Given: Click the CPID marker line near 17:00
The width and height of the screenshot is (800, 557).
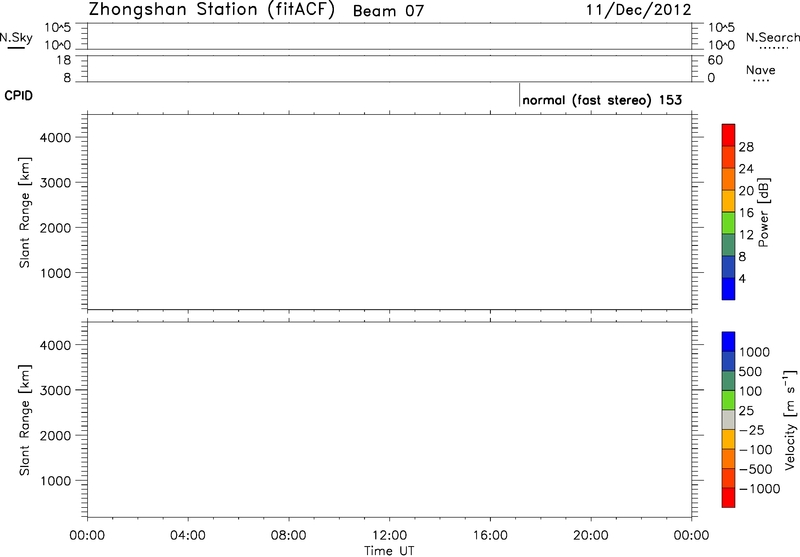Looking at the screenshot, I should coord(519,95).
